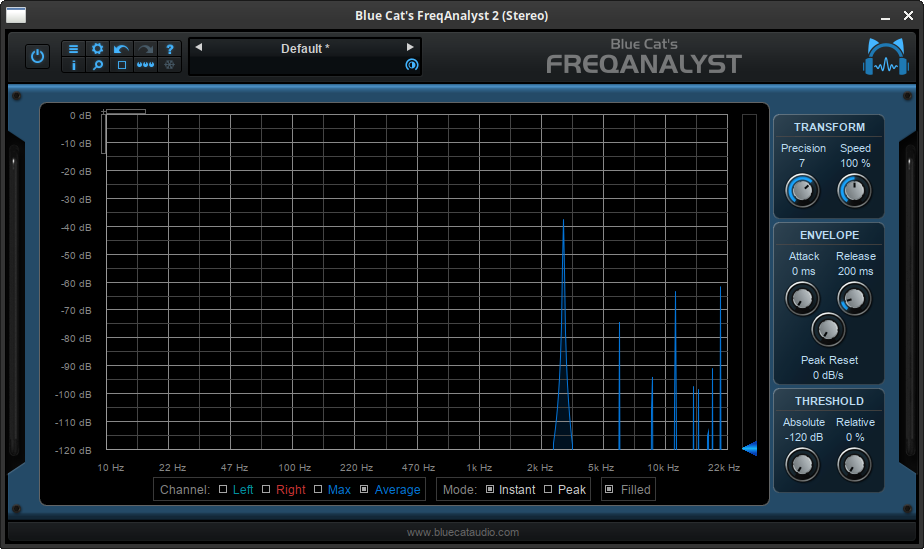Open the main menu hamburger icon
The image size is (924, 549).
point(73,49)
